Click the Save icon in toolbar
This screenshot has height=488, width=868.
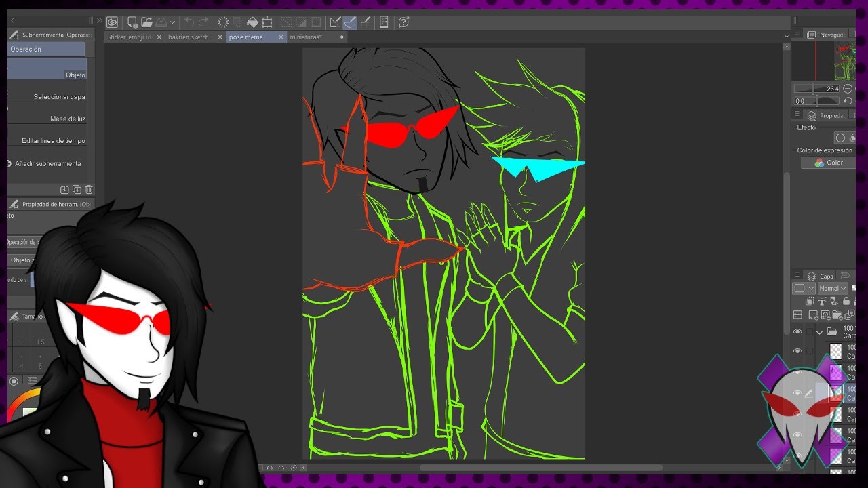coord(161,22)
